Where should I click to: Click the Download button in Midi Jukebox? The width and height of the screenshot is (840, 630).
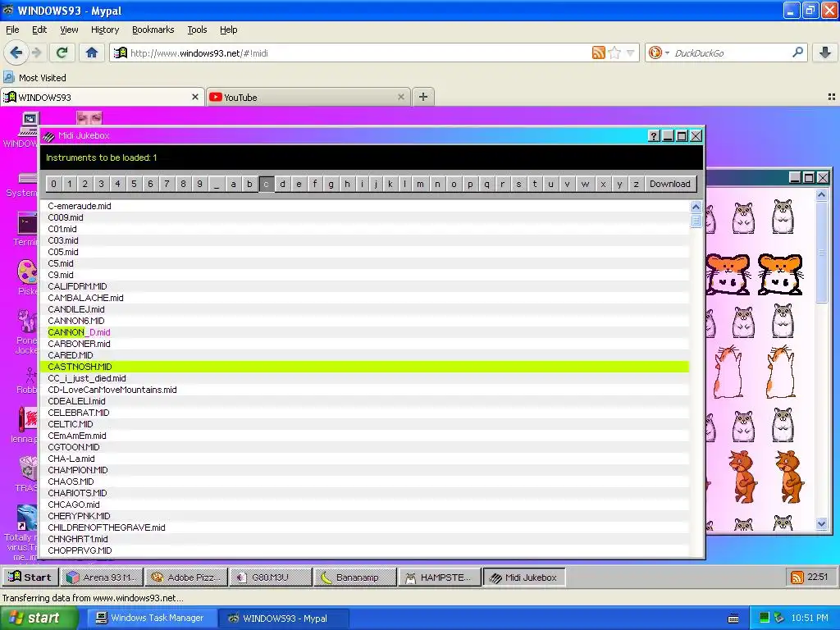[x=669, y=184]
